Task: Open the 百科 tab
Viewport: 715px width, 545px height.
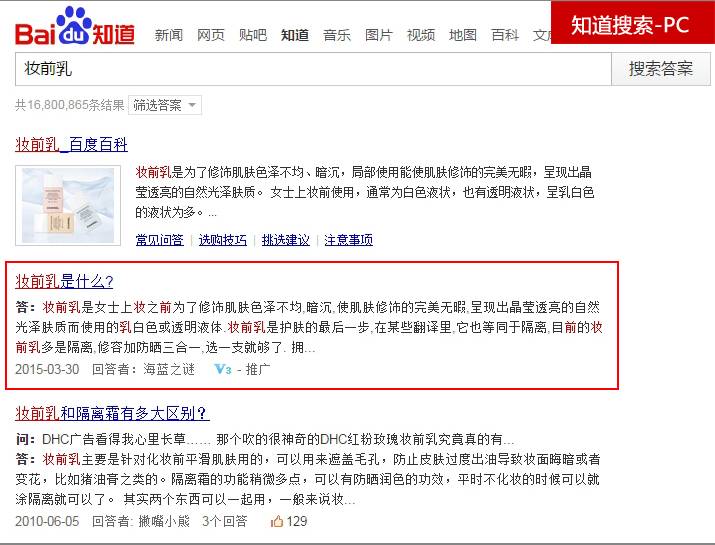Action: click(505, 35)
